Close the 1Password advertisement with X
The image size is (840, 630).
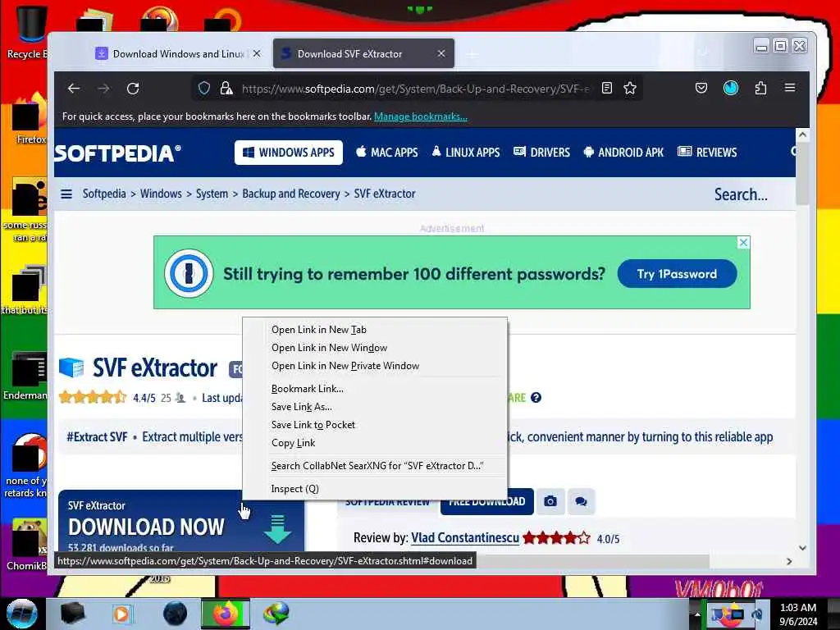pos(743,243)
